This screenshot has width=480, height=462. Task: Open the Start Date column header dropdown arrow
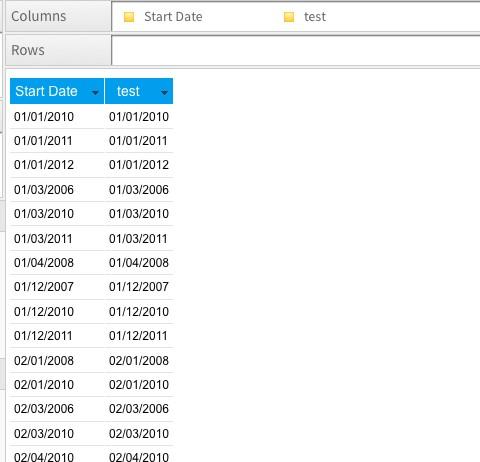(x=95, y=92)
